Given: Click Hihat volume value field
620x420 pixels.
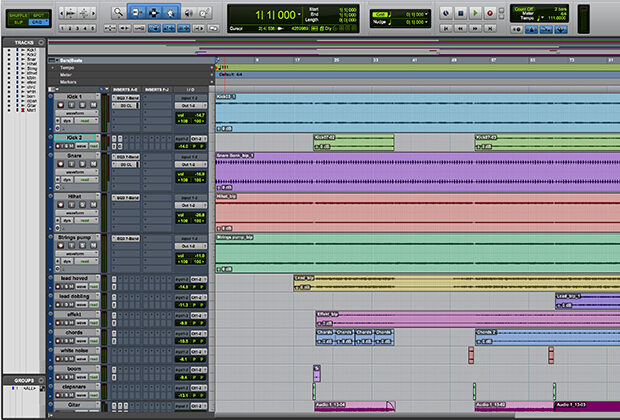Looking at the screenshot, I should click(191, 215).
